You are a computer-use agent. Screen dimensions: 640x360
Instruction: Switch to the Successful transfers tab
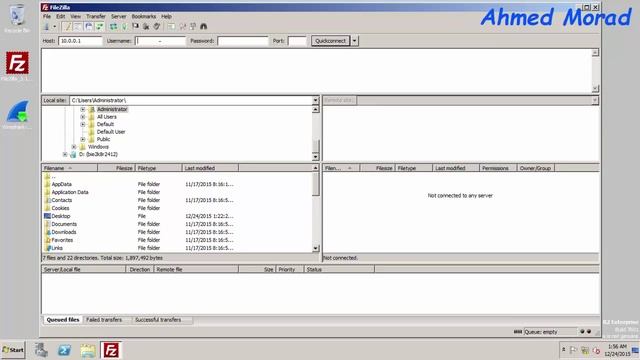pos(158,320)
